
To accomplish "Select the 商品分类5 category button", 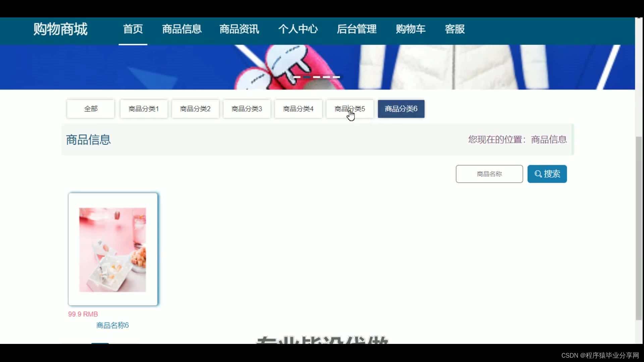I will pos(350,109).
